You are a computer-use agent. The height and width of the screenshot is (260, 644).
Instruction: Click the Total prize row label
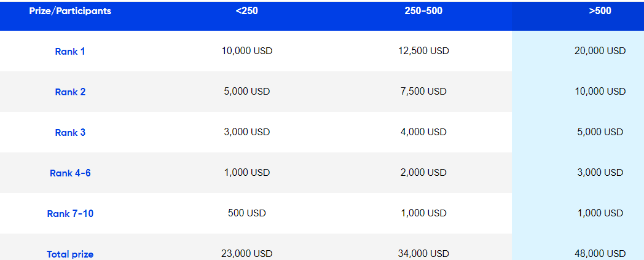click(x=70, y=254)
